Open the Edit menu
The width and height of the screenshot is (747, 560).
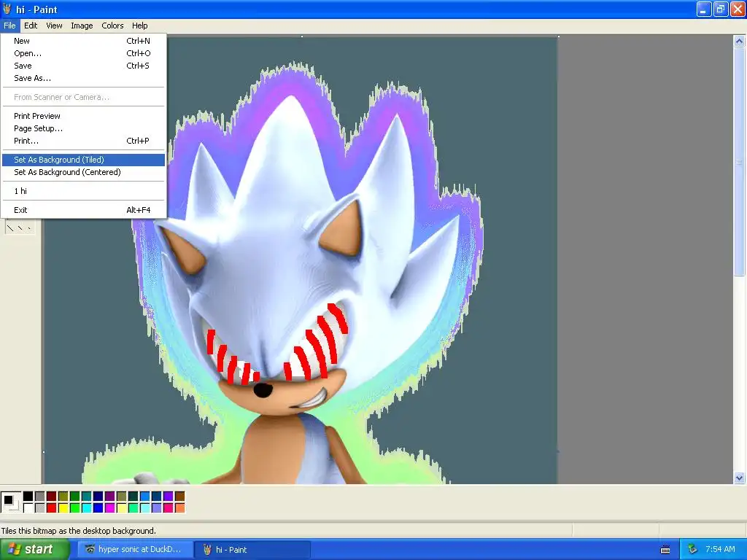pyautogui.click(x=31, y=26)
